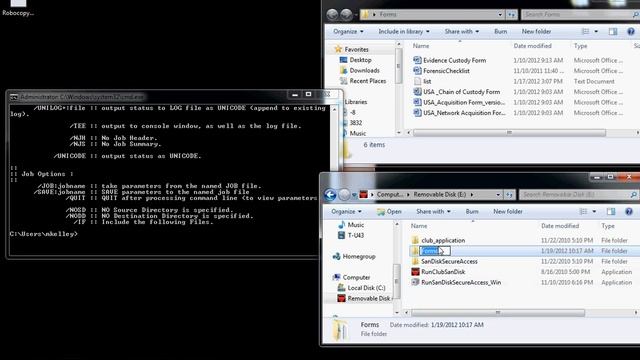Select list text document
The height and width of the screenshot is (360, 640).
point(427,81)
